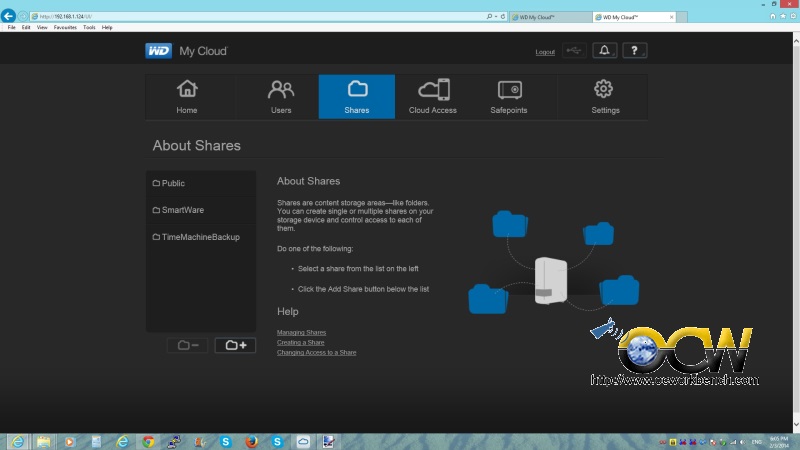This screenshot has height=450, width=800.
Task: Click the browser home icon
Action: (x=772, y=16)
